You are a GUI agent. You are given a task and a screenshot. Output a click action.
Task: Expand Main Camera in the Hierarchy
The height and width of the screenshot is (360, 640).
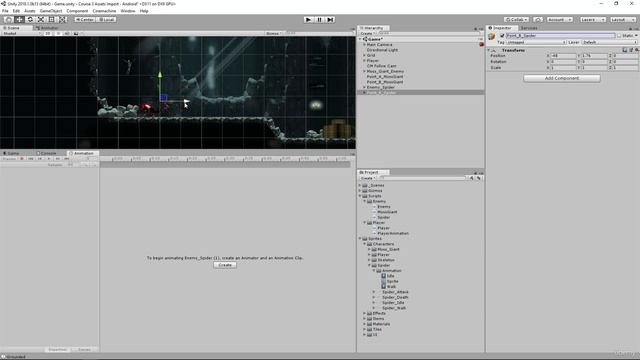click(364, 44)
